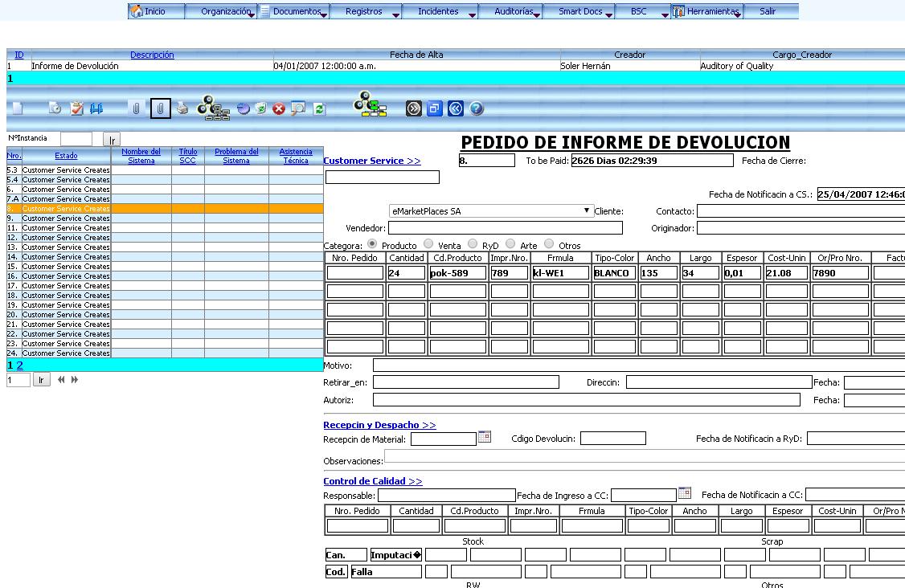Expand the Herramientas menu arrow

(x=737, y=15)
